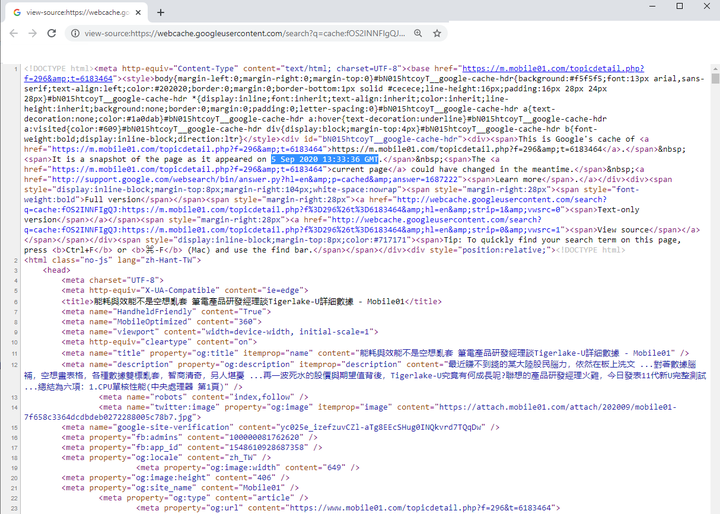
Task: Click the fb:app_id meta line
Action: coord(191,447)
